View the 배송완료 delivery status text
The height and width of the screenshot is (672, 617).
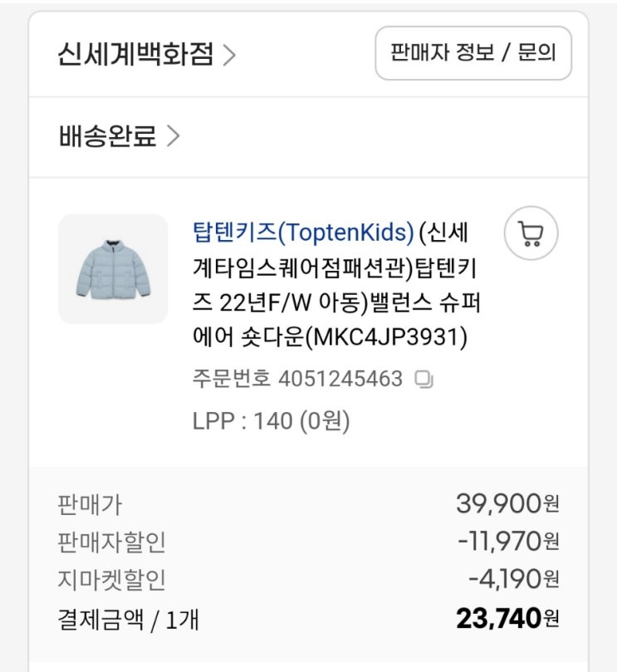tap(107, 136)
